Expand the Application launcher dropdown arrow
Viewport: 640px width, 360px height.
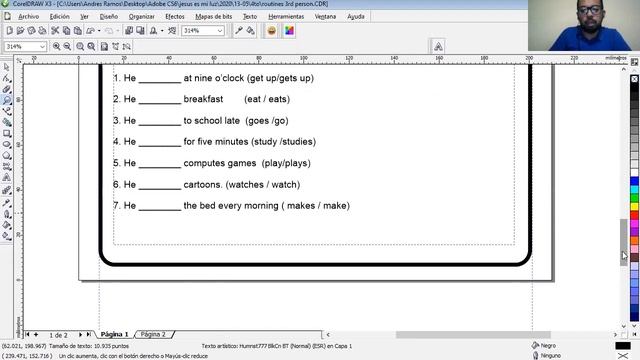coord(162,31)
